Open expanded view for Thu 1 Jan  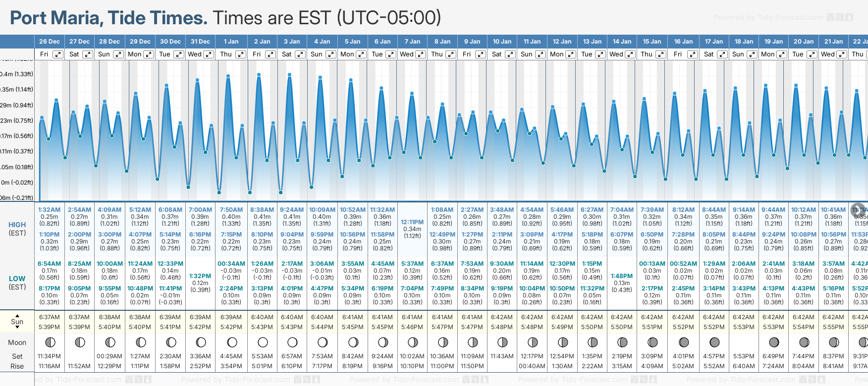pos(241,54)
